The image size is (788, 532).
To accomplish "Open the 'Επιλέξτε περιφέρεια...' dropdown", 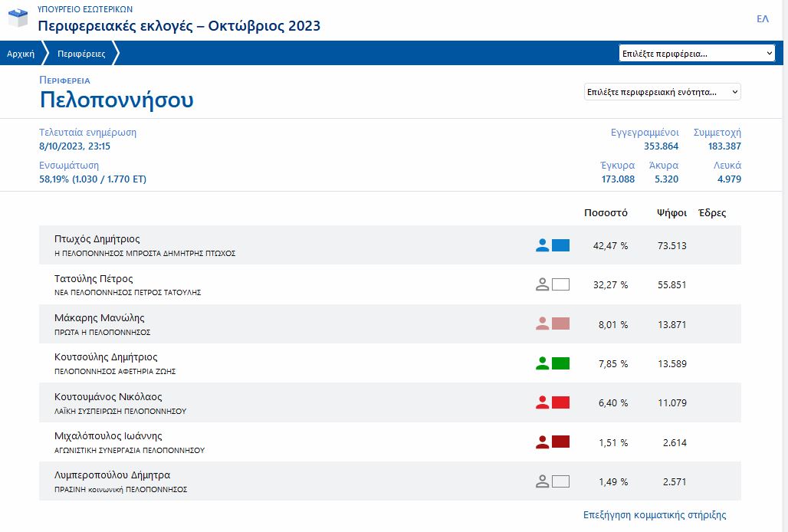I will tap(697, 54).
